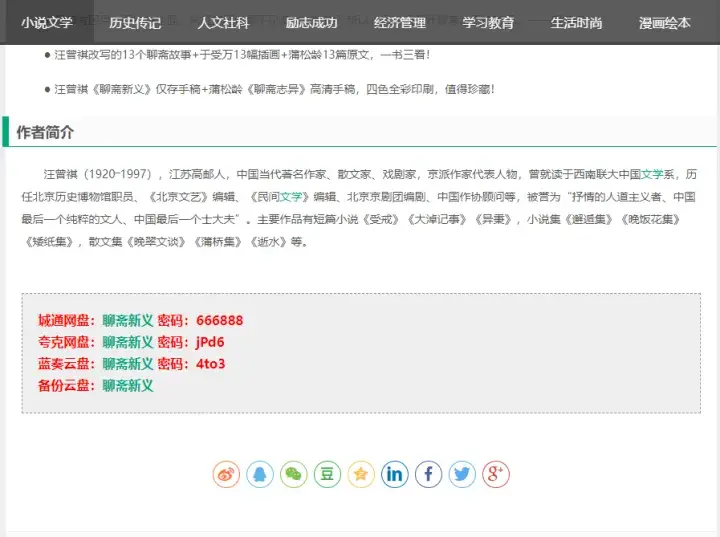This screenshot has width=720, height=537.
Task: Click password text jPd6
Action: tap(210, 342)
